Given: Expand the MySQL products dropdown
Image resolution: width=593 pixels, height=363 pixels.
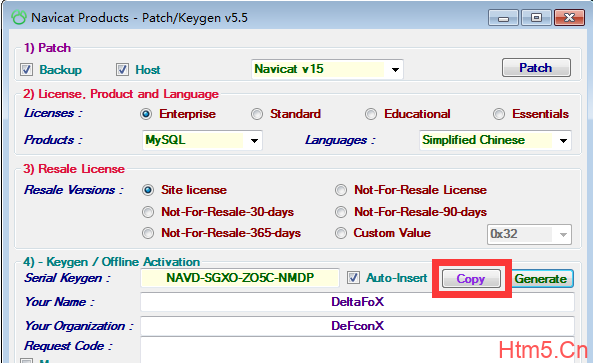Looking at the screenshot, I should pos(202,140).
